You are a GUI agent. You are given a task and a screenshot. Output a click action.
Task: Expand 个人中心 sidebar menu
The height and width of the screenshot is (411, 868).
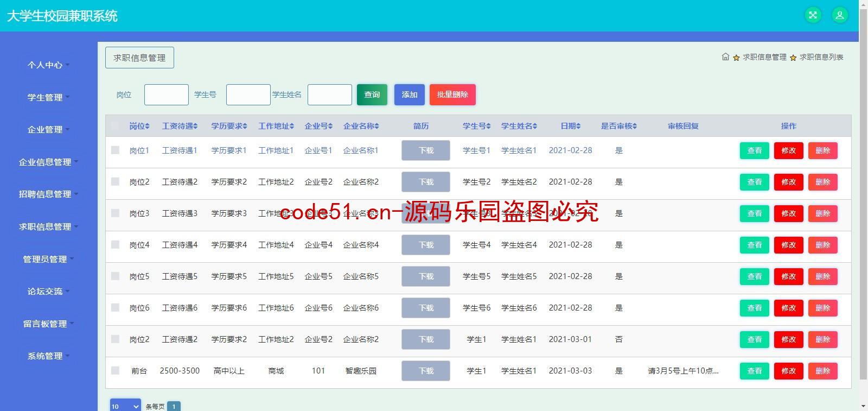point(49,65)
